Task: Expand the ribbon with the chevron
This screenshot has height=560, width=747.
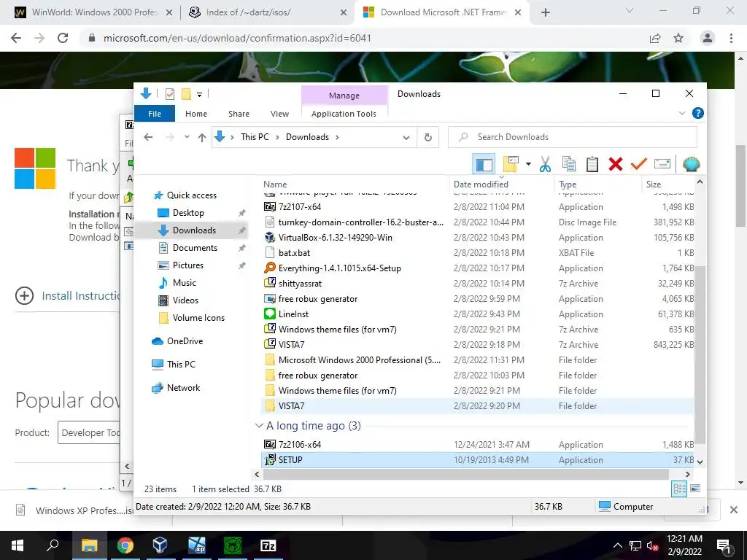Action: (682, 113)
